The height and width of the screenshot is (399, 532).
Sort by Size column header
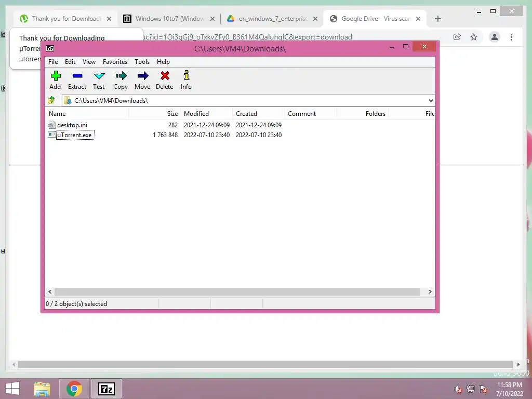coord(154,114)
